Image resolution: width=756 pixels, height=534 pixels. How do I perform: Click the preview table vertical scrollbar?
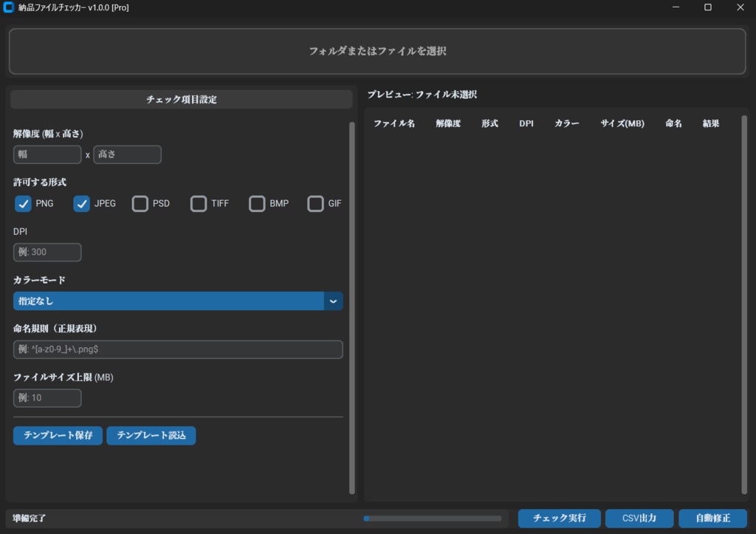[744, 304]
